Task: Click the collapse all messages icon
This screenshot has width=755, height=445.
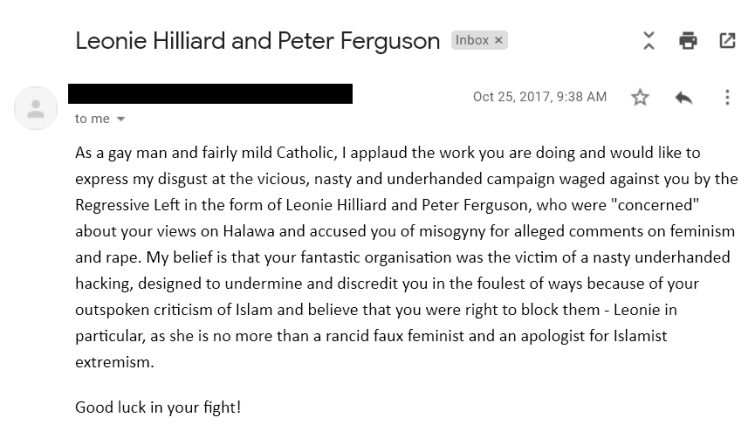Action: tap(650, 41)
